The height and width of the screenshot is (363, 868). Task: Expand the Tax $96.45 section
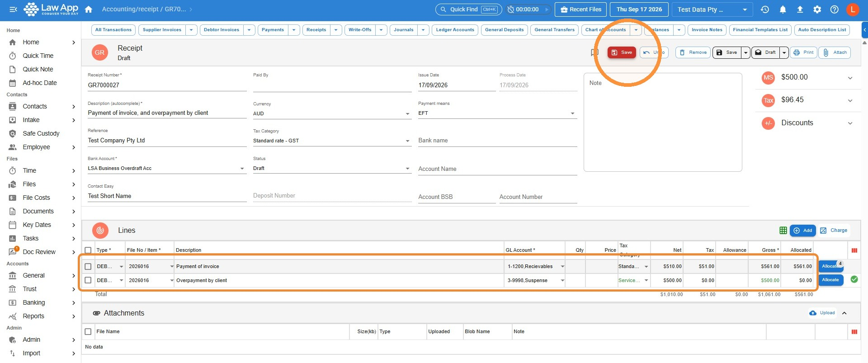850,100
